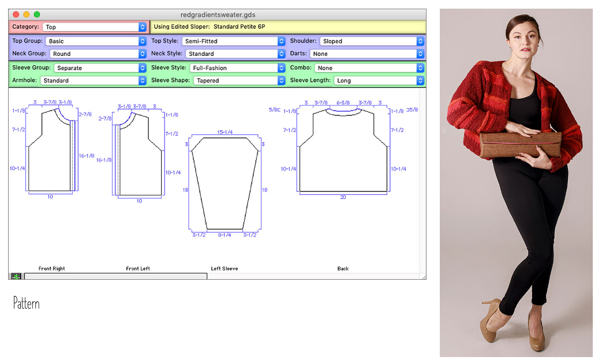Click the yellow minimize window button

tap(27, 14)
